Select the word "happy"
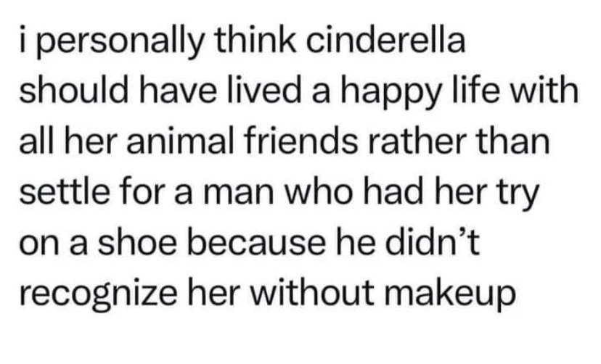The image size is (601, 364). 383,94
